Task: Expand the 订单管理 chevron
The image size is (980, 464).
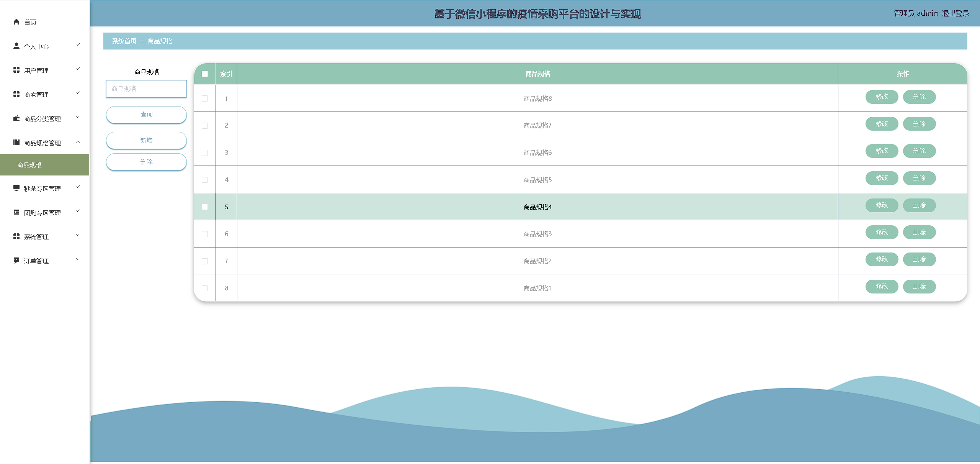Action: point(78,259)
